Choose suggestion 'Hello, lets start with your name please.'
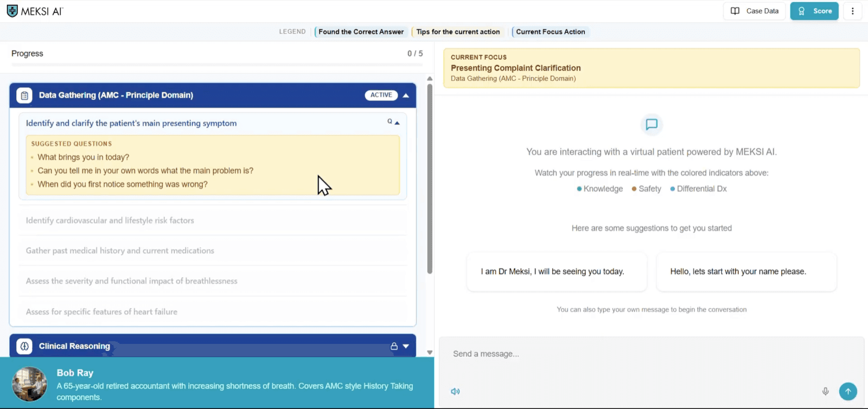 point(746,271)
